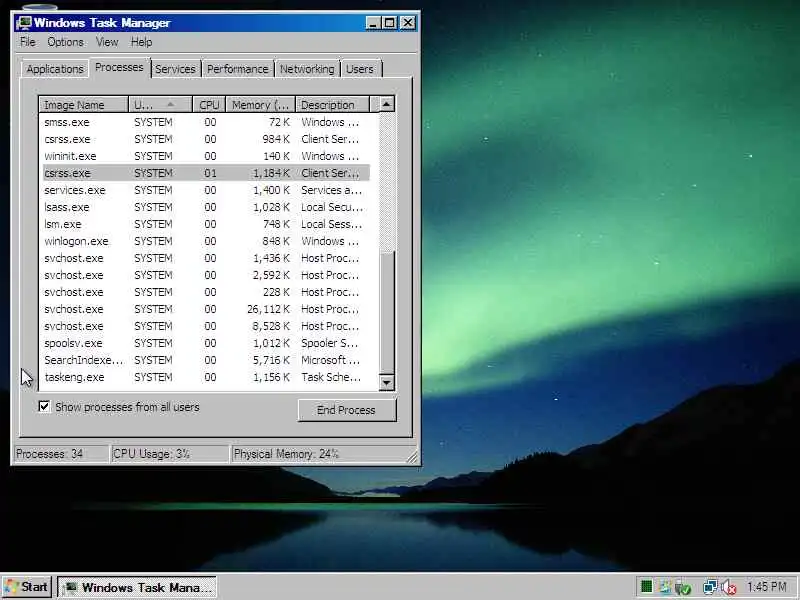
Task: Click the clock showing 1:45 PM
Action: 767,587
